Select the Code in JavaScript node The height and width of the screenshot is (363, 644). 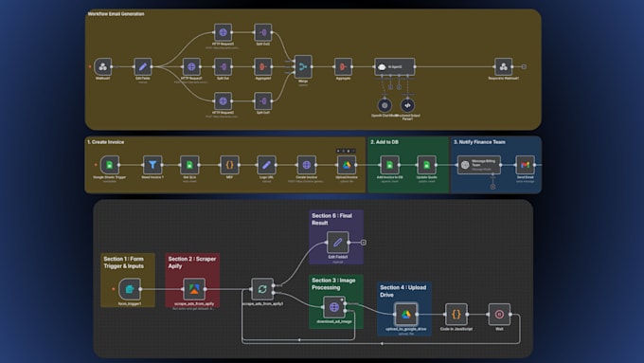tap(456, 315)
